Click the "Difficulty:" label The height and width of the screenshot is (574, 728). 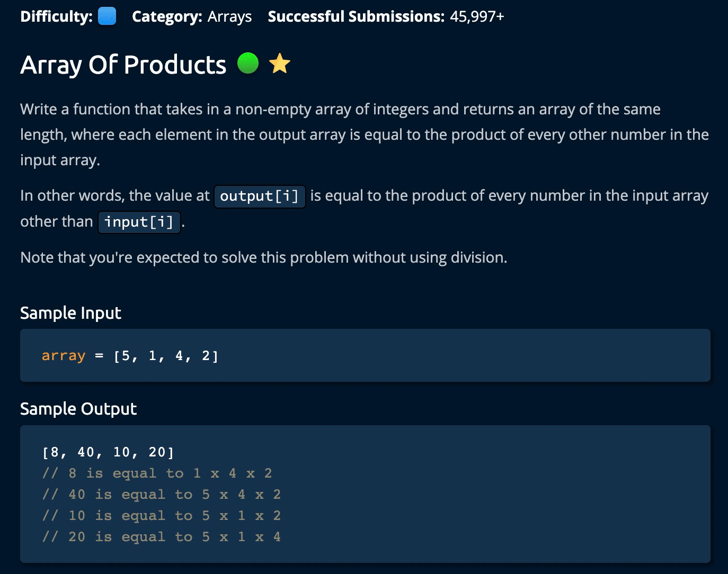pos(56,16)
